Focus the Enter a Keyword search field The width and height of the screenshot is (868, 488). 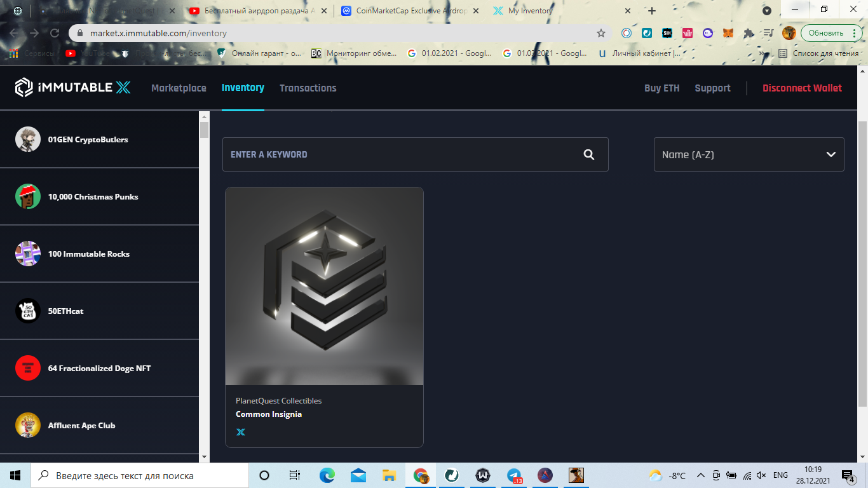click(415, 154)
